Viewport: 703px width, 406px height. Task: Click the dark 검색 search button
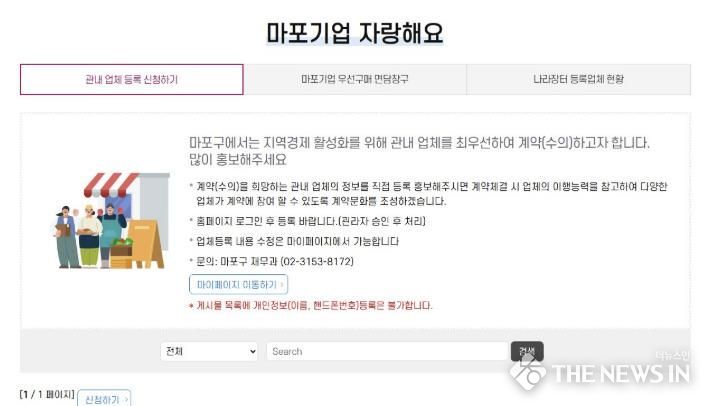point(527,351)
